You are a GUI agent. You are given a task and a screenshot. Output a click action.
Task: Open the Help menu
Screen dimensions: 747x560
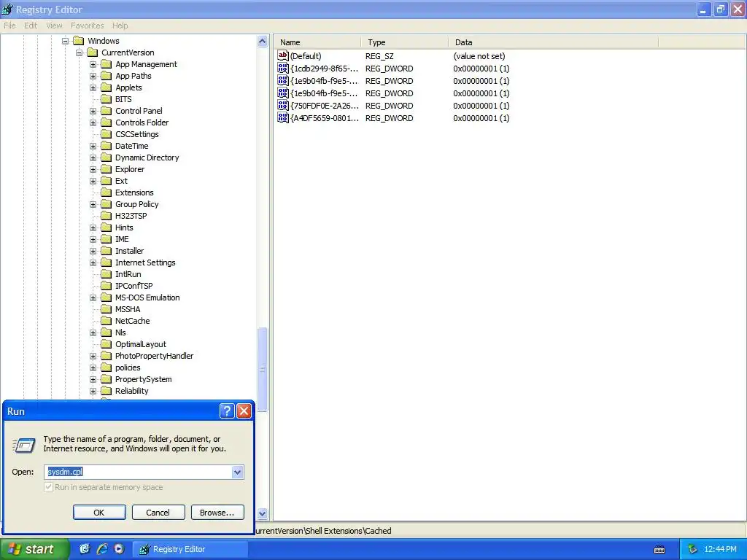(x=120, y=26)
